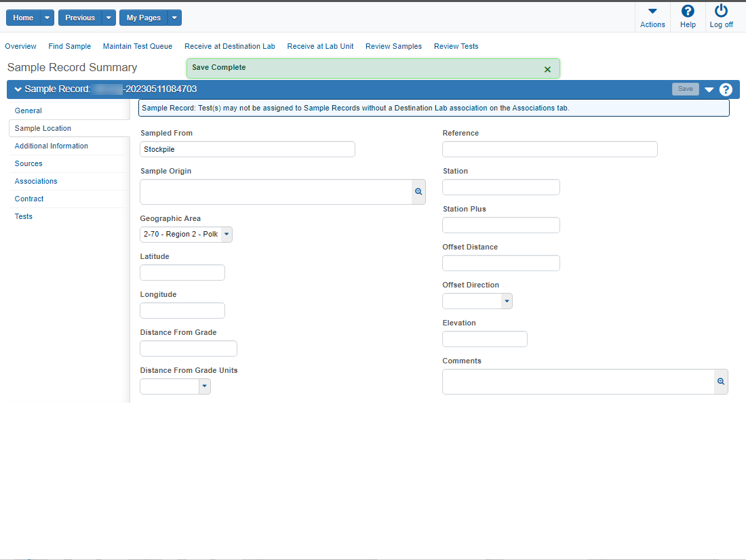Screen dimensions: 746x560
Task: Click the Distance From Grade field
Action: 189,348
